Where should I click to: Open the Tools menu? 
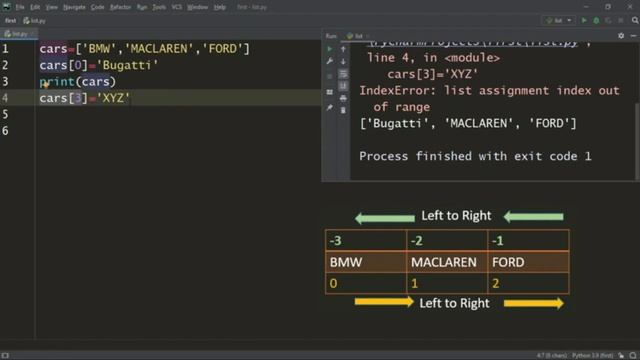click(x=159, y=7)
